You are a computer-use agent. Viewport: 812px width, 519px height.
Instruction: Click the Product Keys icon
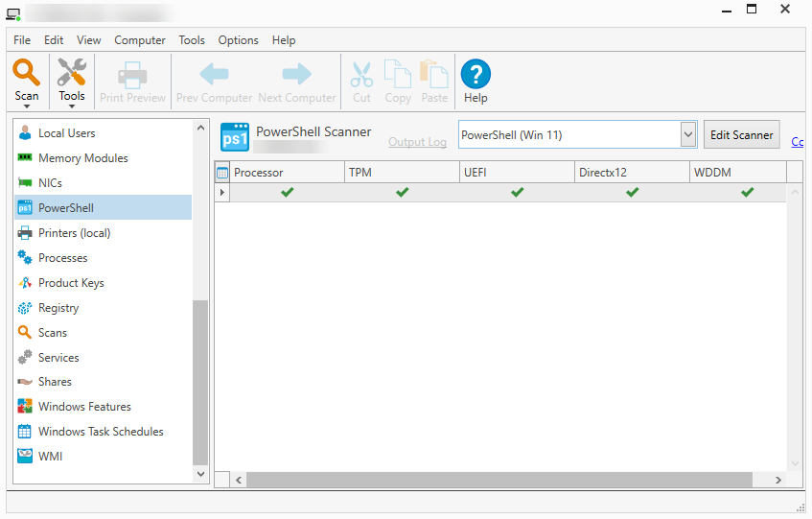pos(25,283)
